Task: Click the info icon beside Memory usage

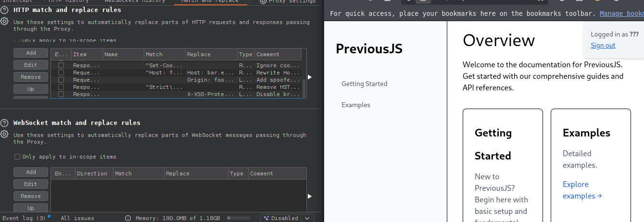Action: click(x=128, y=218)
